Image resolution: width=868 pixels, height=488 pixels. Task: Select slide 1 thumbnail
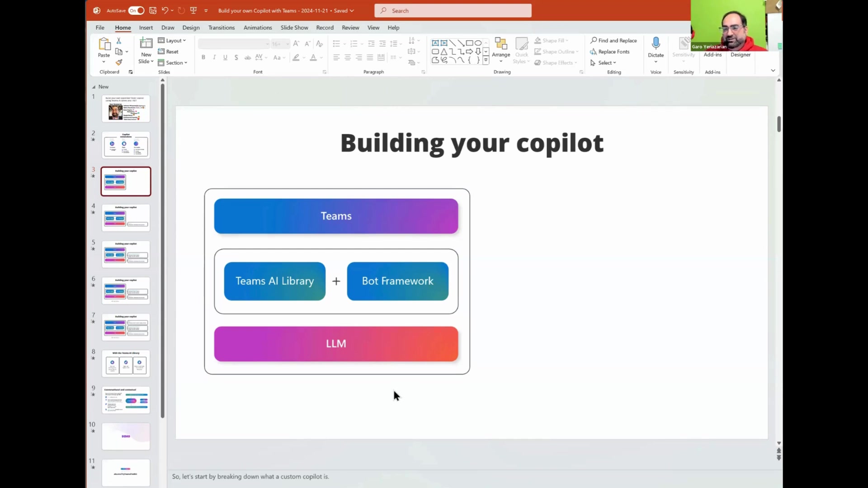(126, 108)
